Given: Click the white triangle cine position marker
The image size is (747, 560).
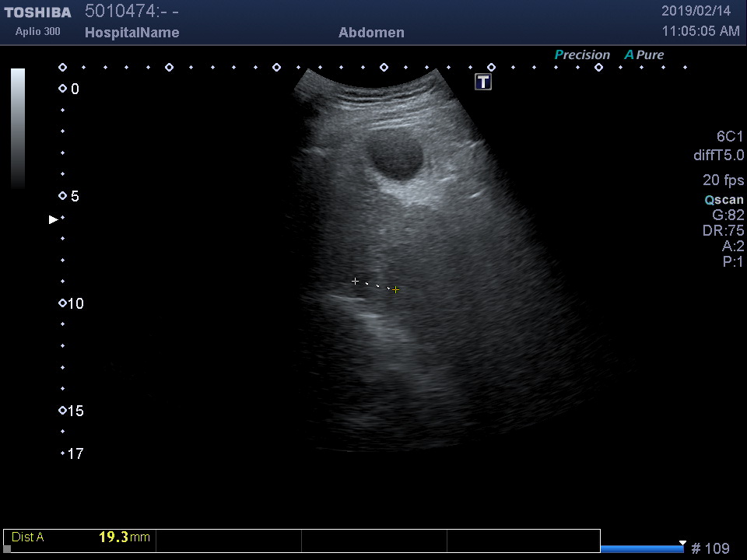Looking at the screenshot, I should [x=682, y=543].
